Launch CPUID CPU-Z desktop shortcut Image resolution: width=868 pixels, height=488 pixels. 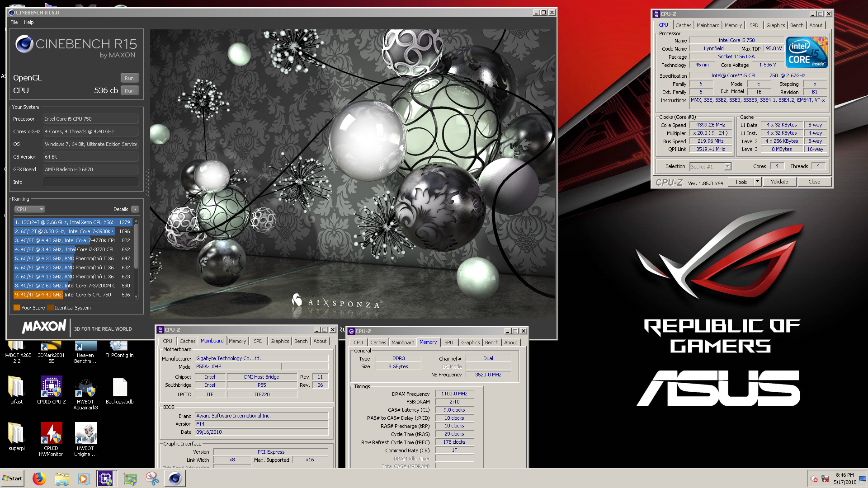tap(51, 390)
